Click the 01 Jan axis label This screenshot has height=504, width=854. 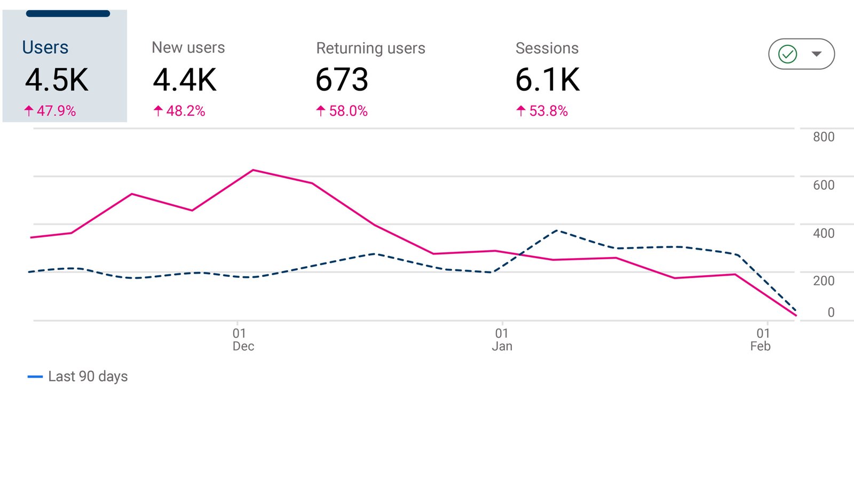click(x=502, y=339)
